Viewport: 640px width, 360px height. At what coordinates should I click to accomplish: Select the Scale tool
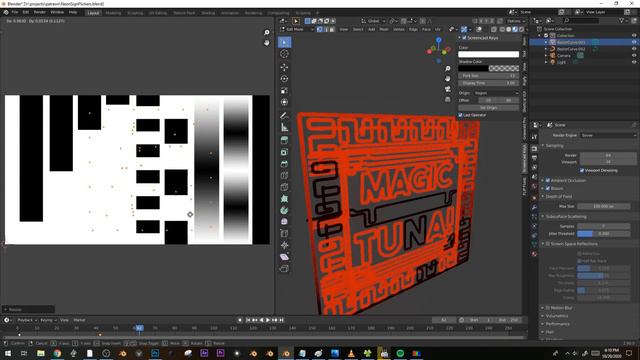click(x=284, y=91)
